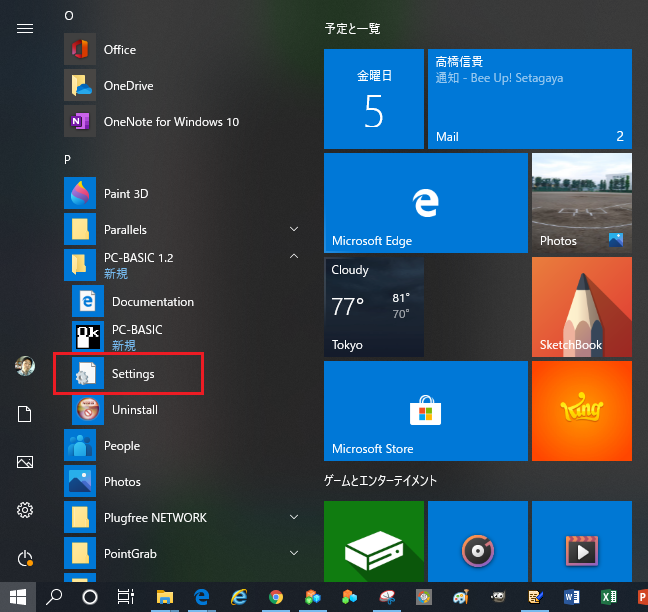Open Task View on taskbar
Viewport: 648px width, 612px height.
point(126,597)
